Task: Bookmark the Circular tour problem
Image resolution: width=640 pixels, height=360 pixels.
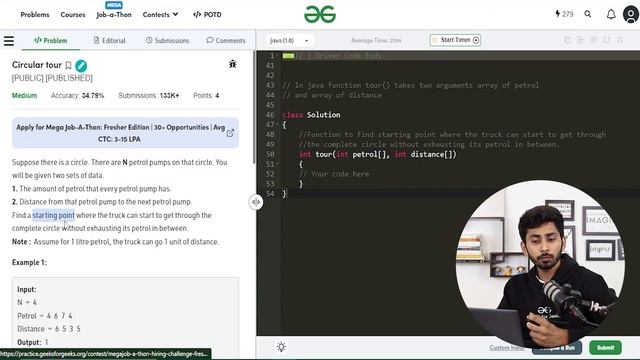Action: 68,65
